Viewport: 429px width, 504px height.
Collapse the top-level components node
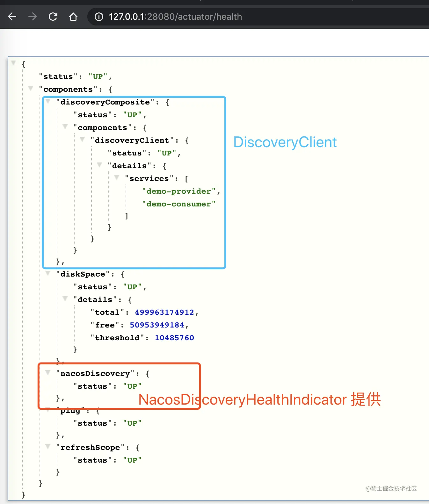tap(31, 88)
